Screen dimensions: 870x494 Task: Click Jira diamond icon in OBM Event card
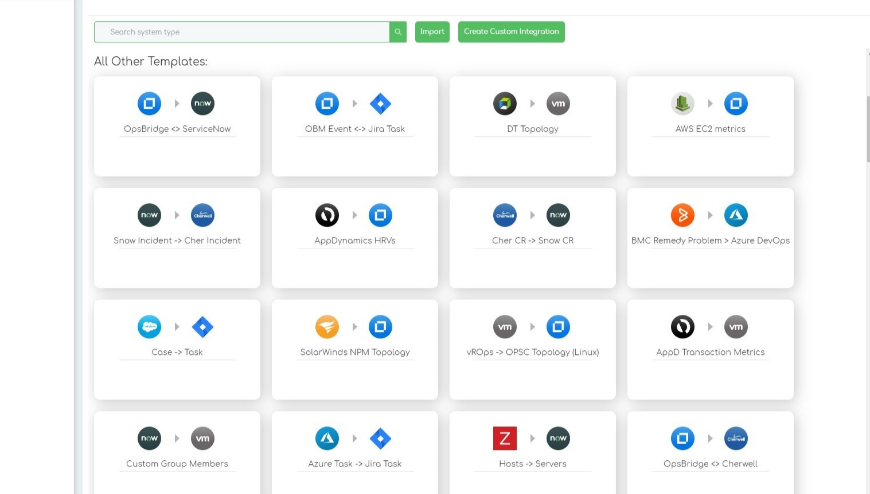pyautogui.click(x=380, y=103)
